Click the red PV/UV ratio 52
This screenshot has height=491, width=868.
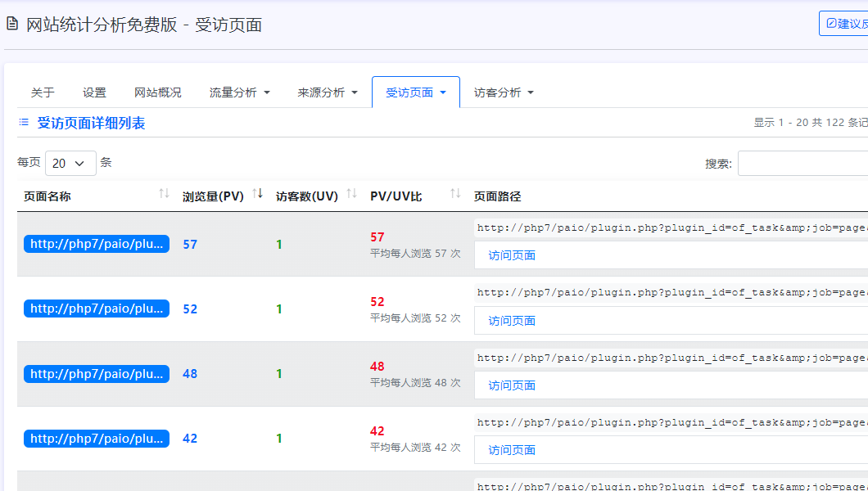pyautogui.click(x=377, y=302)
